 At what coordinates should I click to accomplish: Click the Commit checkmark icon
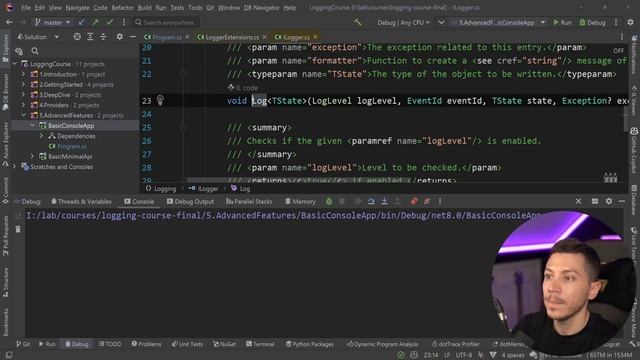109,22
